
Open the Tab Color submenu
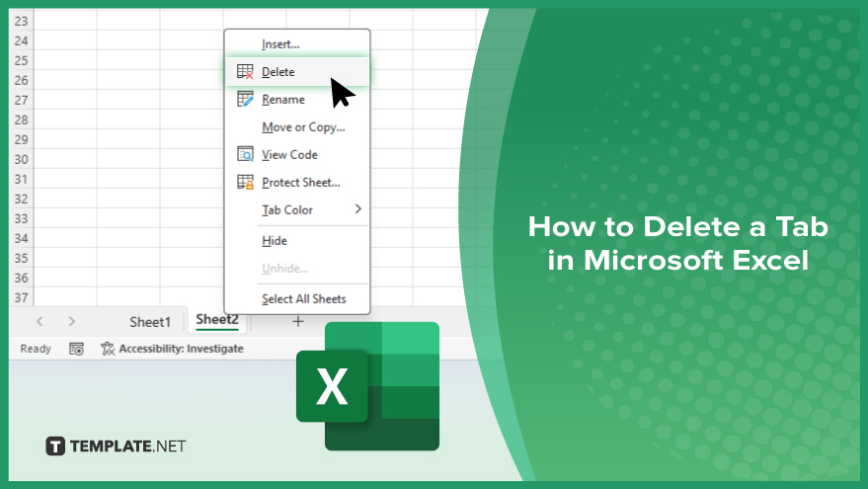(x=297, y=210)
